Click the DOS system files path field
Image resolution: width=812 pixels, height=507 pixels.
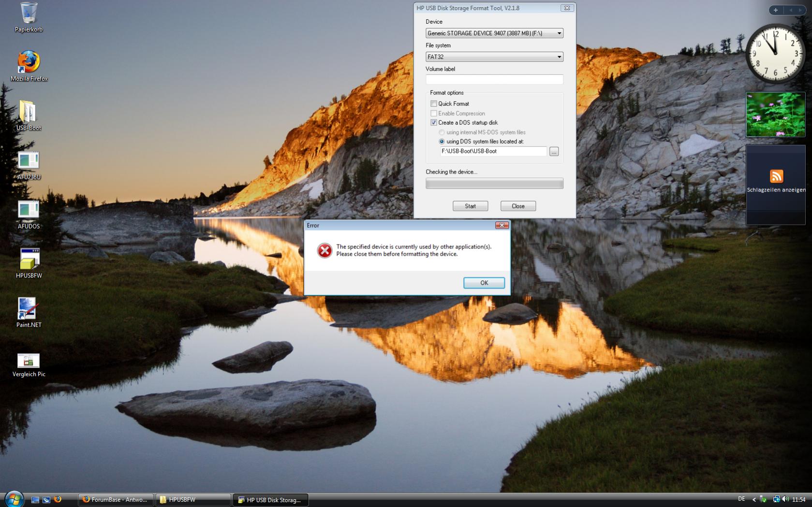coord(493,151)
